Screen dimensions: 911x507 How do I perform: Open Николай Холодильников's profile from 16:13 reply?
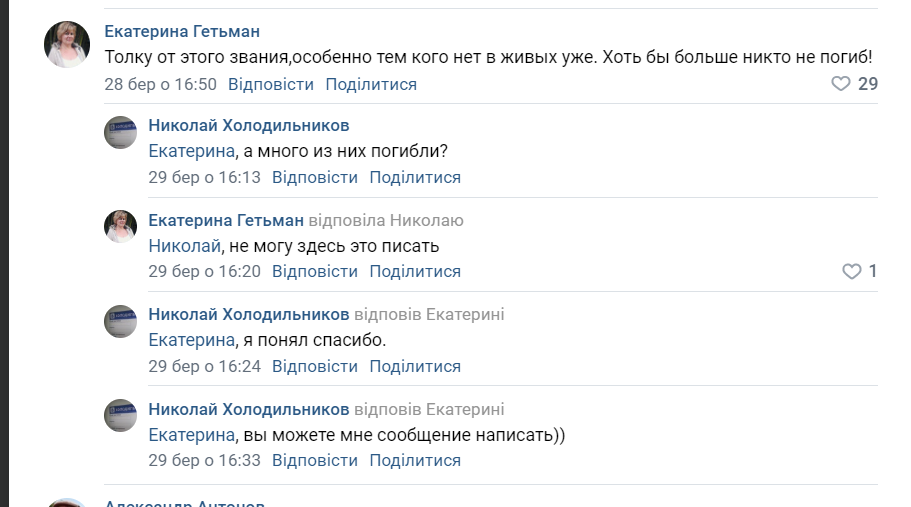(x=249, y=125)
